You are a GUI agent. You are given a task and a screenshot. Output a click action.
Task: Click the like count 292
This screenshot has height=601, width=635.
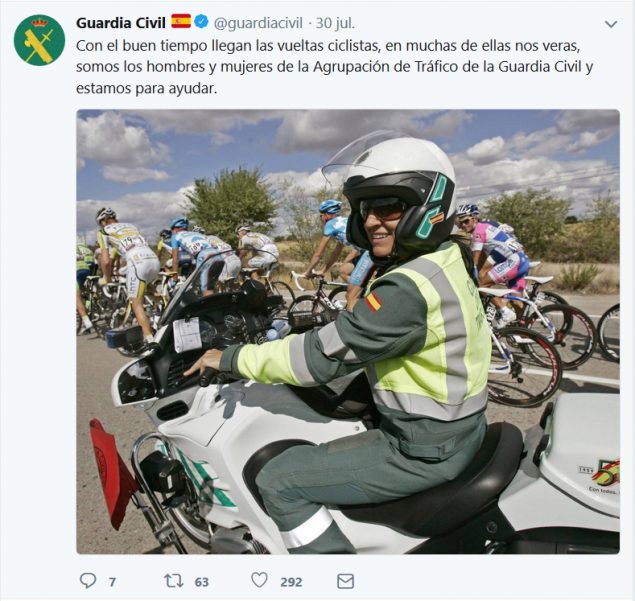(x=291, y=582)
